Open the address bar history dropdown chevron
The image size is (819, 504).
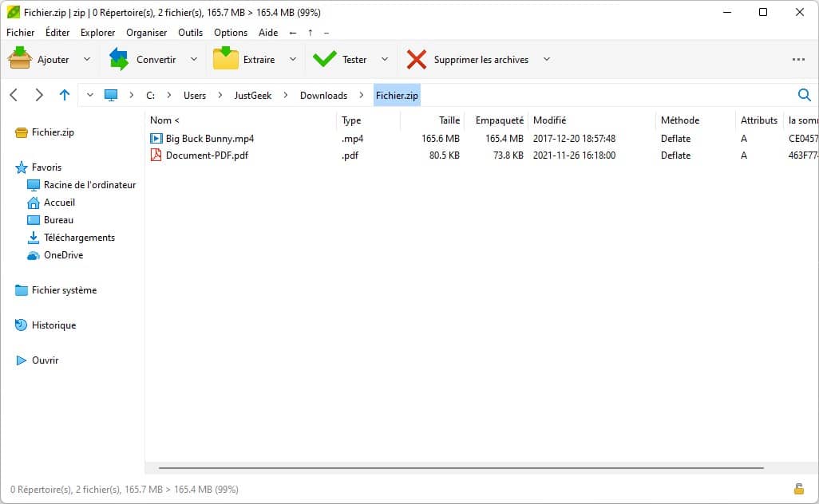tap(90, 95)
